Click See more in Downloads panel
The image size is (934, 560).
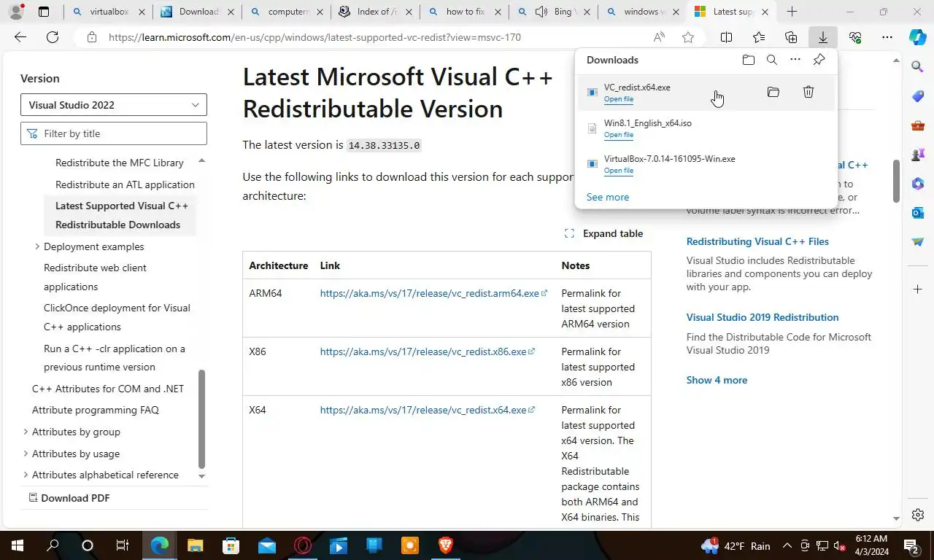click(x=608, y=197)
